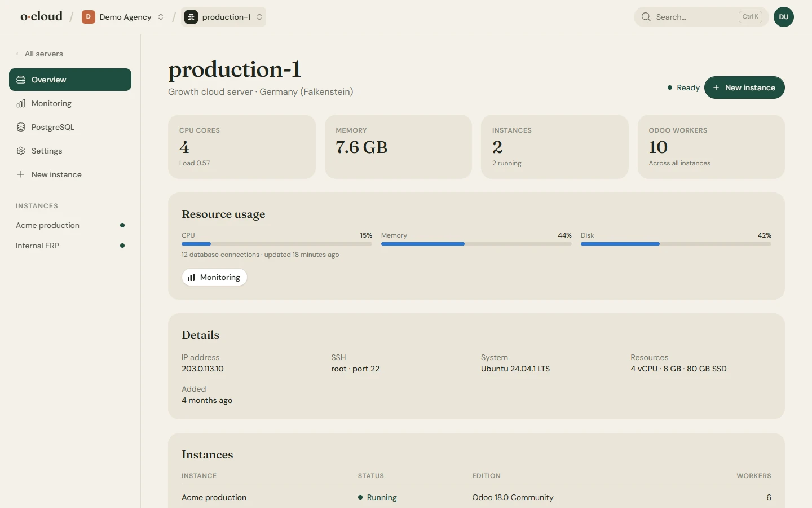Click the Ctrl K shortcut badge
Image resolution: width=812 pixels, height=508 pixels.
[x=751, y=17]
